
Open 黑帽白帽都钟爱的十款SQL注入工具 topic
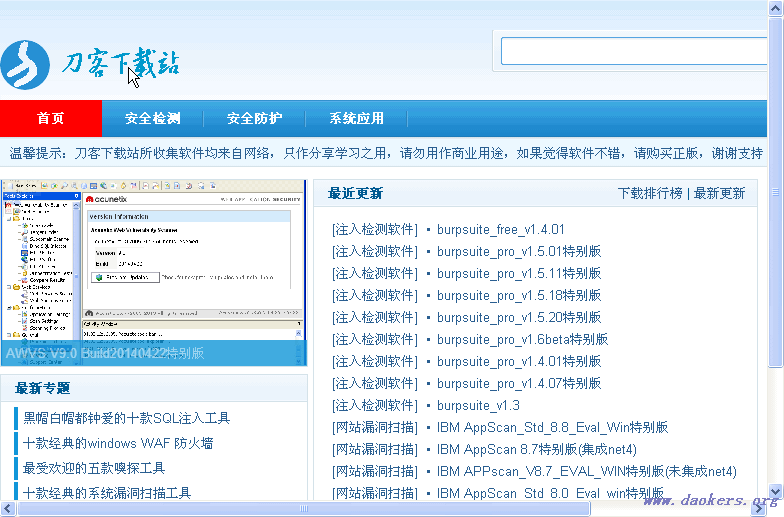tap(126, 418)
